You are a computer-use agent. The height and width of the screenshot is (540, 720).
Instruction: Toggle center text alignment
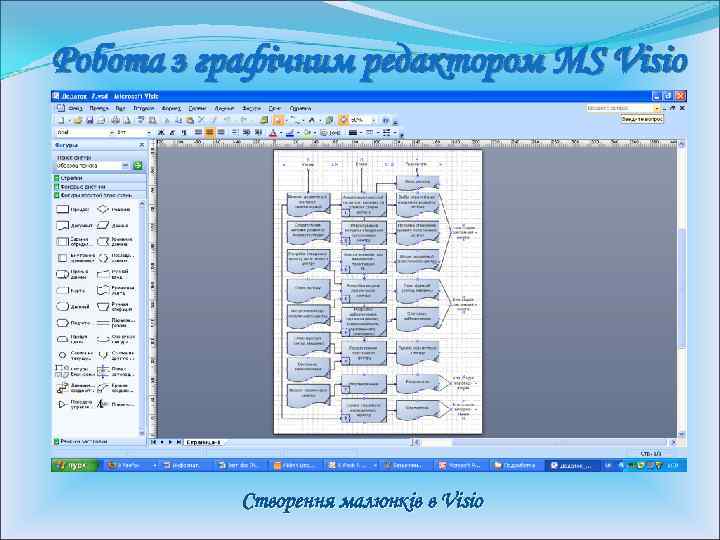(x=210, y=133)
